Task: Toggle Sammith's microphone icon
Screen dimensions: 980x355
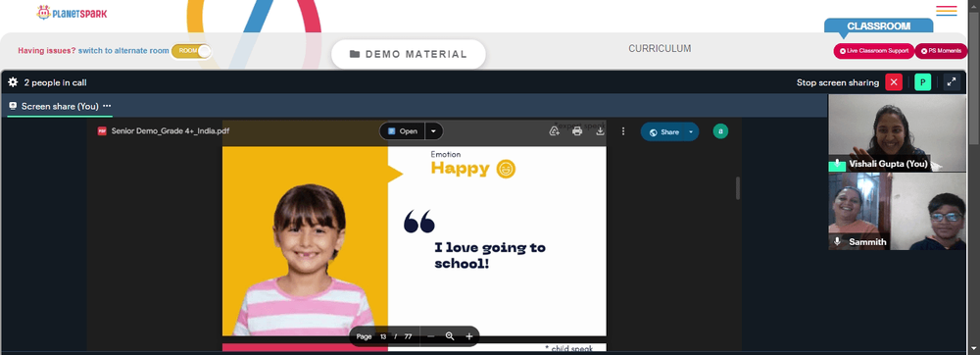Action: point(837,242)
